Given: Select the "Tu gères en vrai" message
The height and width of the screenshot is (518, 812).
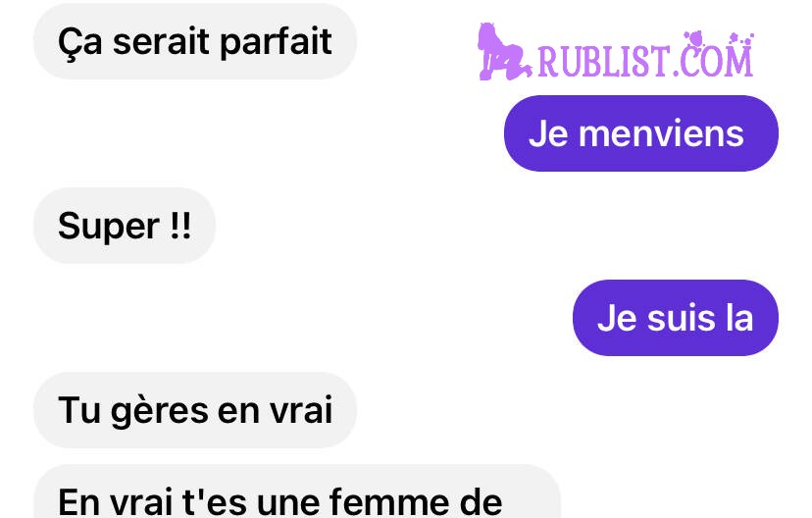Looking at the screenshot, I should point(195,410).
